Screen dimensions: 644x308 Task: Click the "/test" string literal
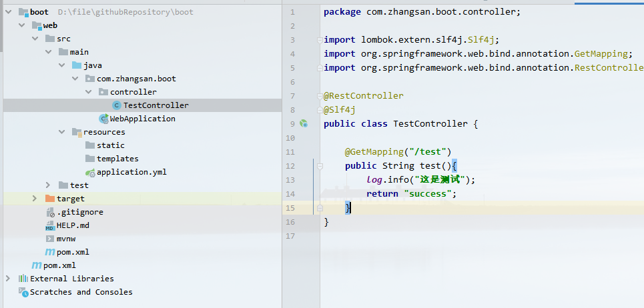(x=428, y=152)
